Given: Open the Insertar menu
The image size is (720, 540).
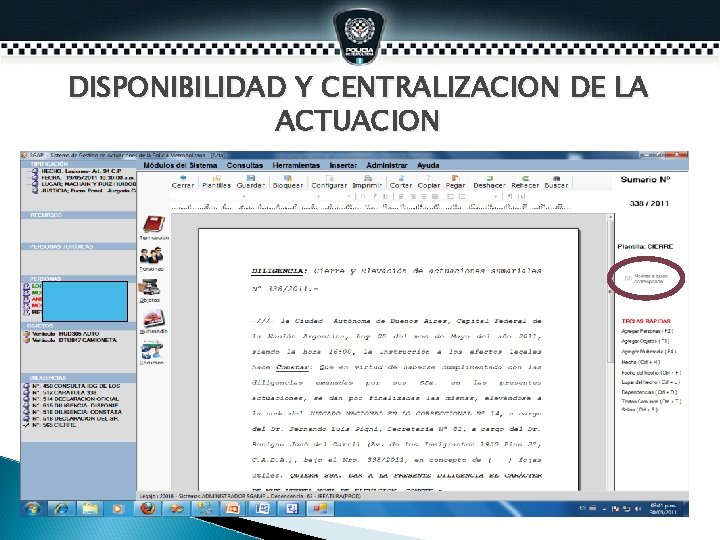Looking at the screenshot, I should click(343, 165).
